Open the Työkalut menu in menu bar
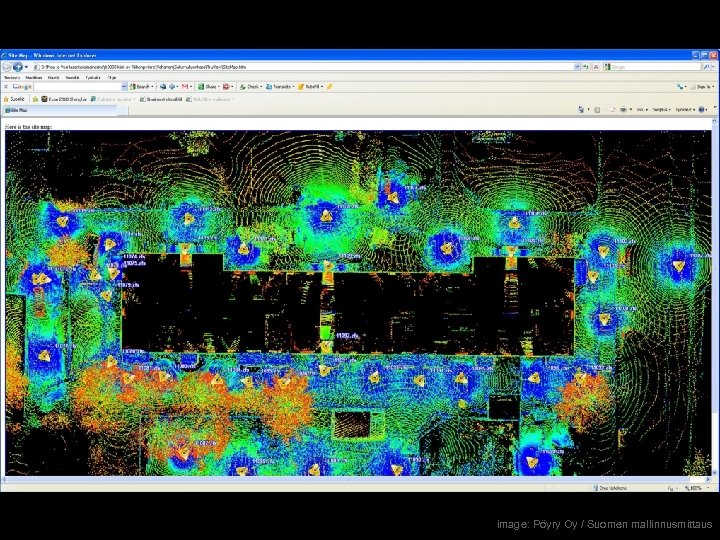Image resolution: width=720 pixels, height=540 pixels. 93,78
